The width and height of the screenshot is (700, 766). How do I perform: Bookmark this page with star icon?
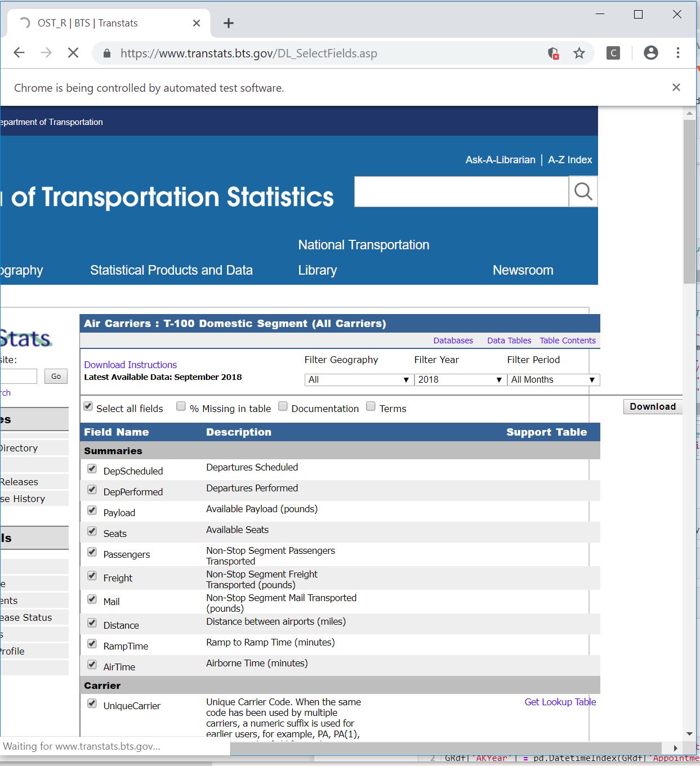tap(579, 53)
